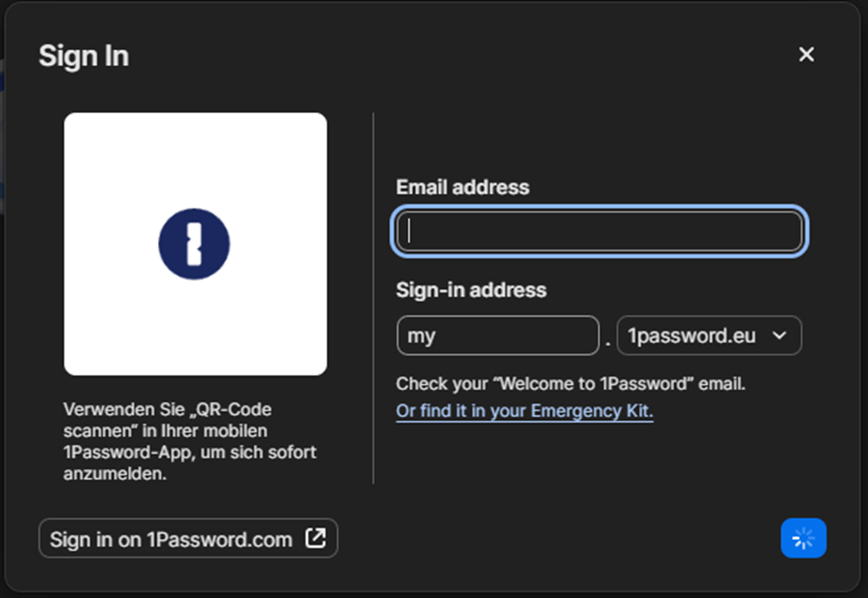Click the external link arrow icon
Screen dimensions: 868x598
tap(315, 538)
